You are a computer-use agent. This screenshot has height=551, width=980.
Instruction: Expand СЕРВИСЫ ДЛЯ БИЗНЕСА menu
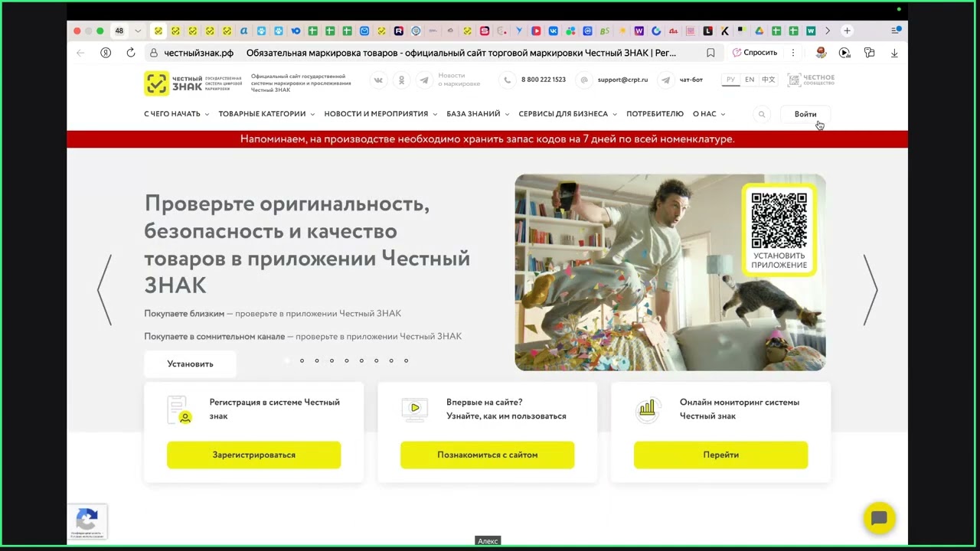click(x=567, y=114)
